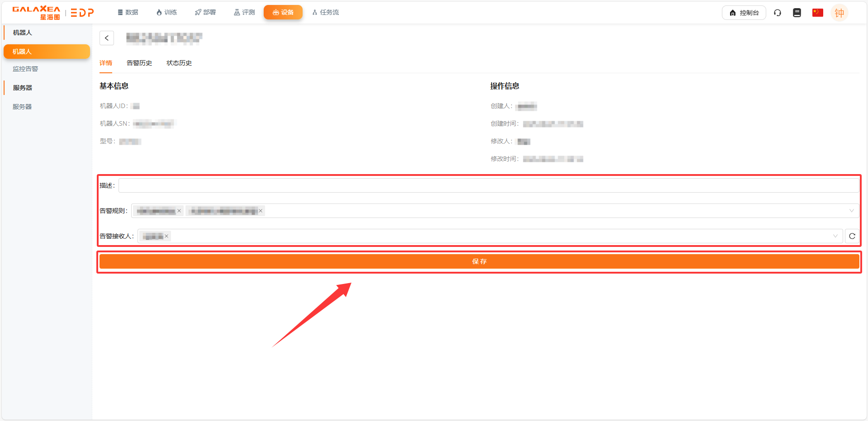Switch to the alarm history tab
The height and width of the screenshot is (421, 868).
tap(139, 63)
